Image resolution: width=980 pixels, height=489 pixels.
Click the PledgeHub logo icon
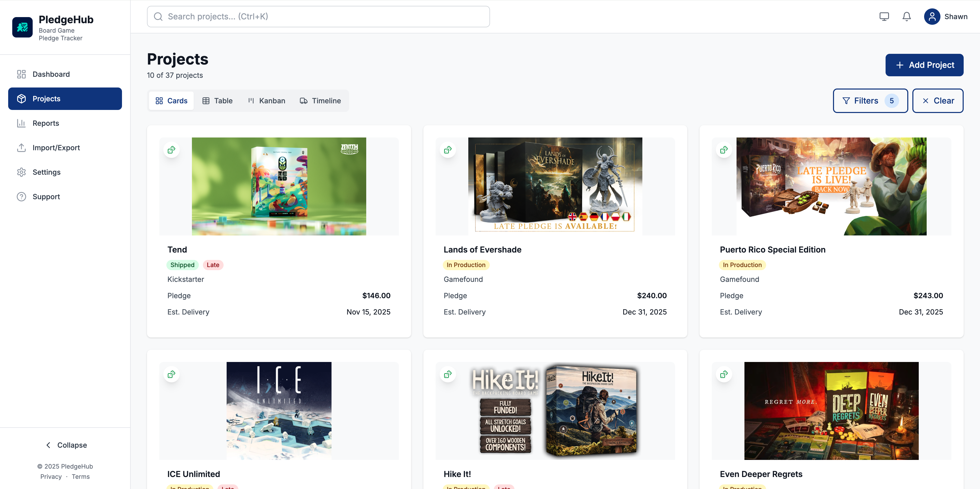click(22, 27)
